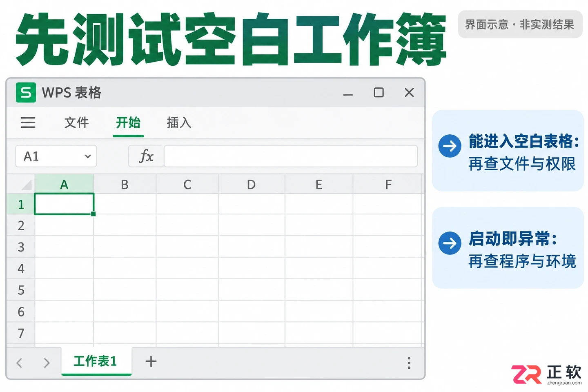The image size is (588, 392).
Task: Expand the A1 name box dropdown
Action: [x=87, y=156]
